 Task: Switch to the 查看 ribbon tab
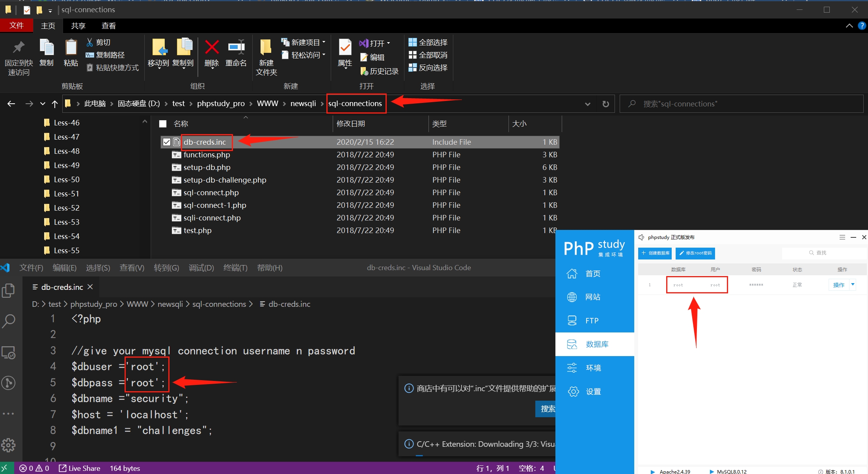(x=109, y=26)
